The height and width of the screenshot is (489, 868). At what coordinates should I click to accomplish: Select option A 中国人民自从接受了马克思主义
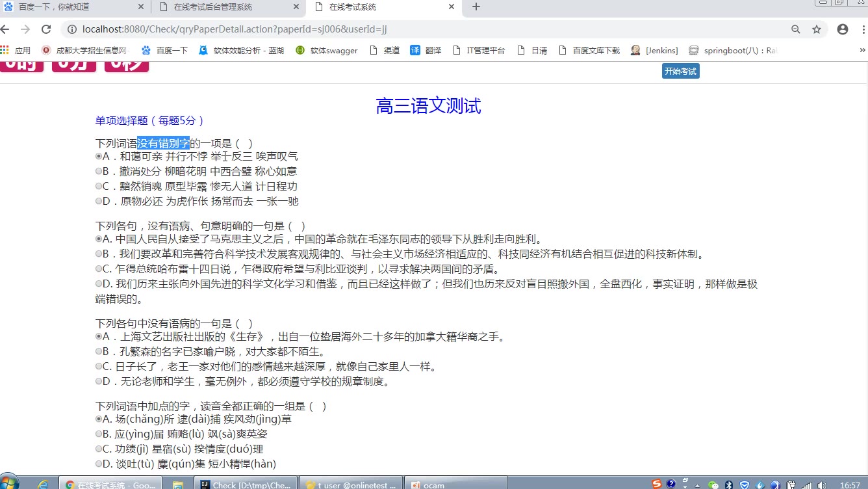click(x=99, y=239)
